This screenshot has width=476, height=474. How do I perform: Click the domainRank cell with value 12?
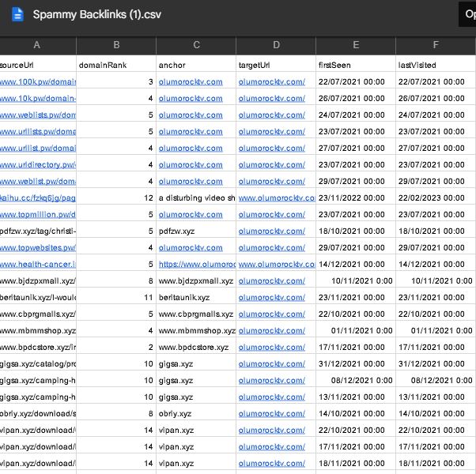pos(116,197)
